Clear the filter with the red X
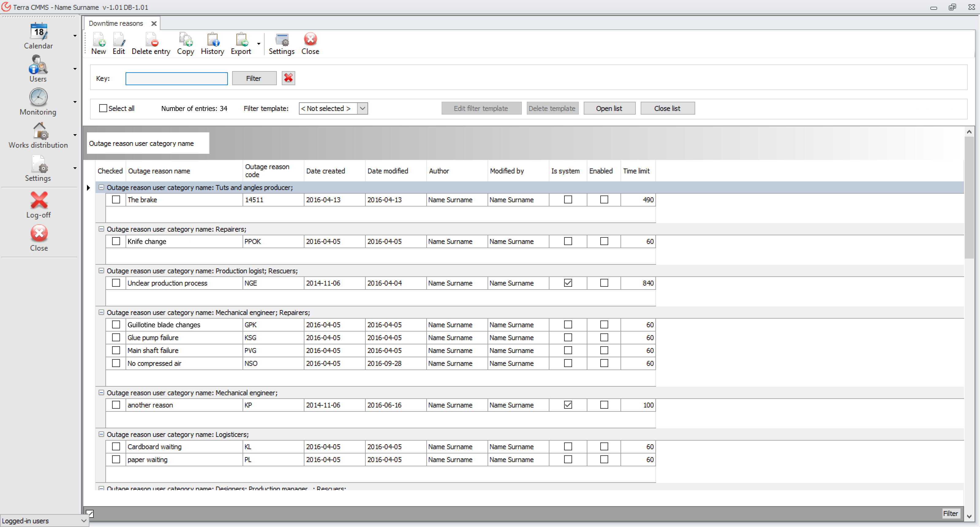This screenshot has width=980, height=527. tap(288, 78)
